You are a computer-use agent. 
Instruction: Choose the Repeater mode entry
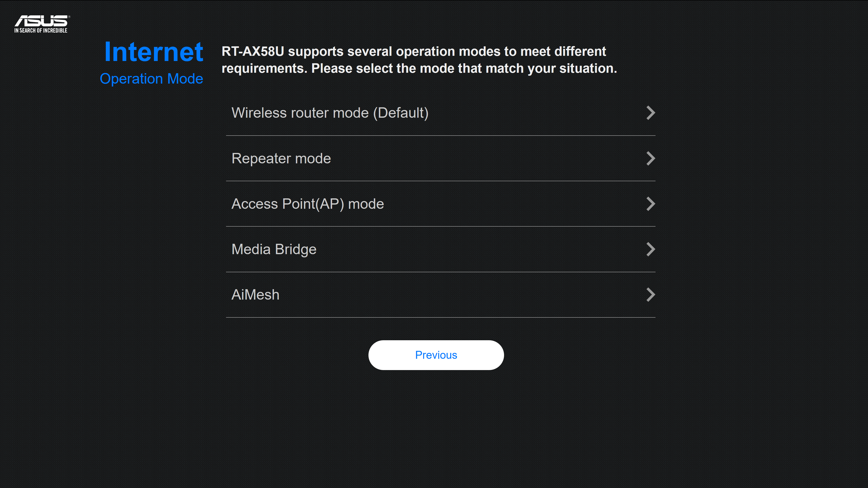pos(281,158)
